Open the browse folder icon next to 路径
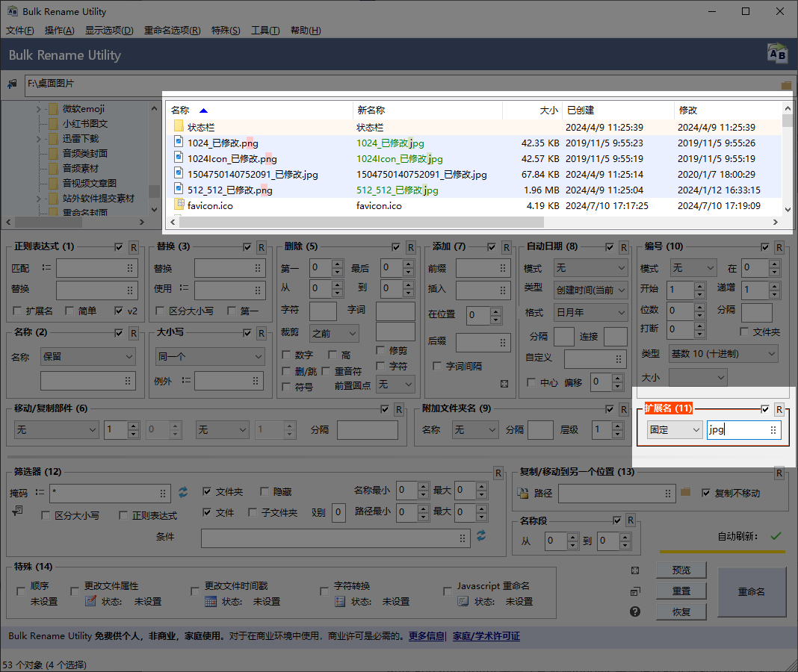798x672 pixels. tap(685, 492)
